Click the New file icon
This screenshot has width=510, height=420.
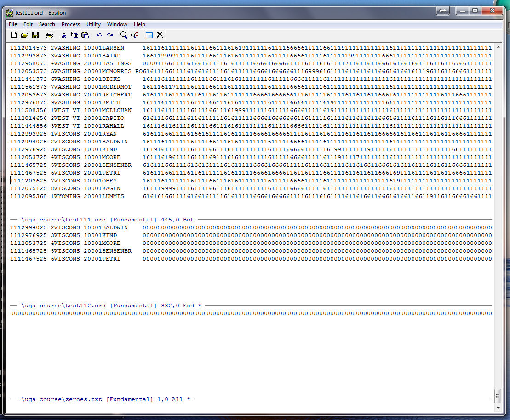[14, 35]
